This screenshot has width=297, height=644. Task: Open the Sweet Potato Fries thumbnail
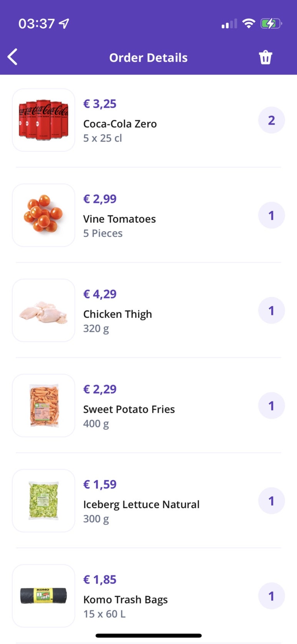coord(43,405)
